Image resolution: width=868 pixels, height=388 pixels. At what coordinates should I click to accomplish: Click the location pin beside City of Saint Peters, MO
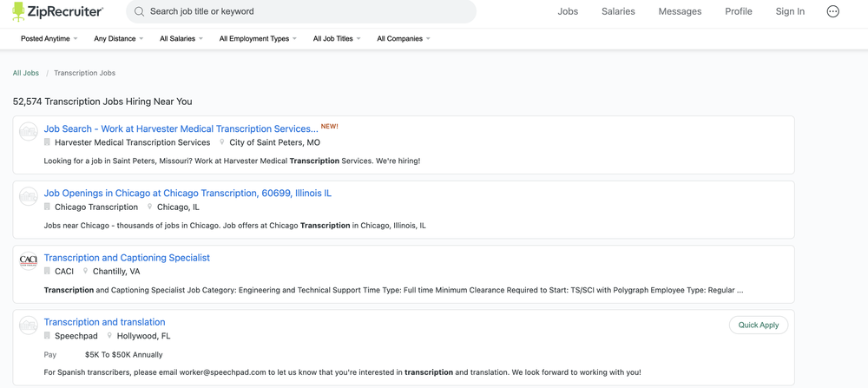pyautogui.click(x=222, y=142)
